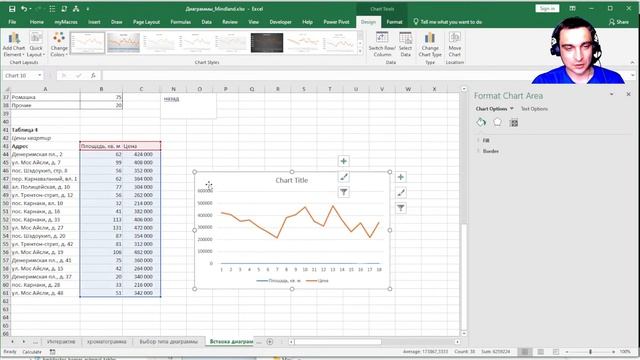The height and width of the screenshot is (360, 640).
Task: Open the Name Box dropdown arrow
Action: point(40,76)
